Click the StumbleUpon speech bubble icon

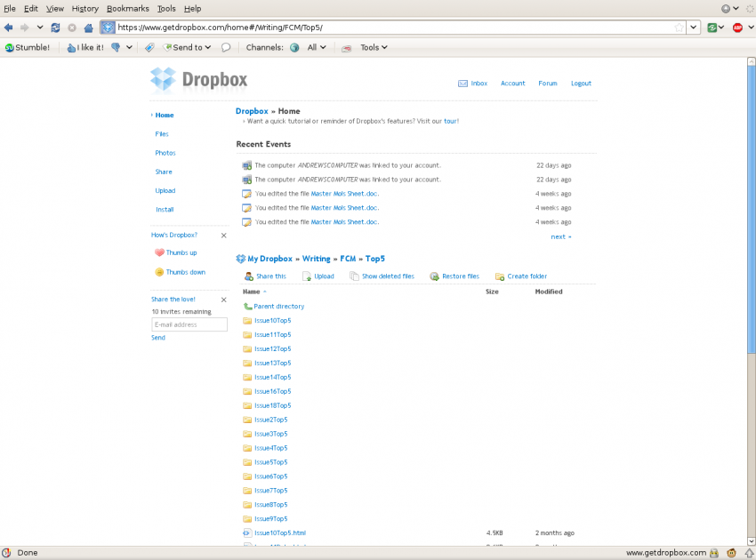(x=226, y=47)
